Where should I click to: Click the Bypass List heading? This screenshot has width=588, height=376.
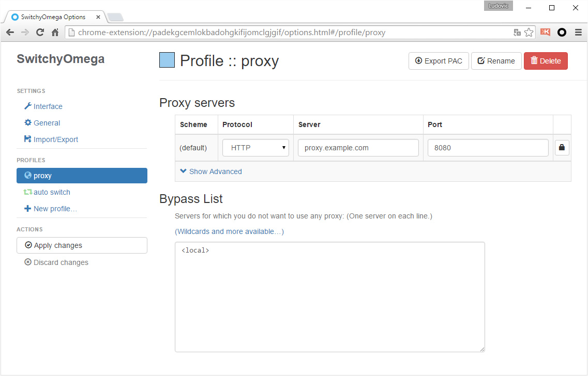(x=191, y=199)
